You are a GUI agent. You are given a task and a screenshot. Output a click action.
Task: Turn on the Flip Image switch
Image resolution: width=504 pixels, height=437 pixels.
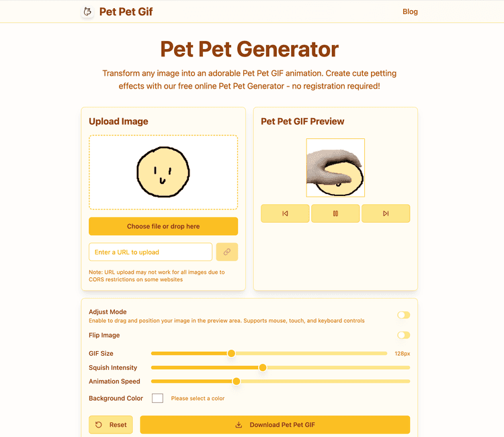[404, 335]
